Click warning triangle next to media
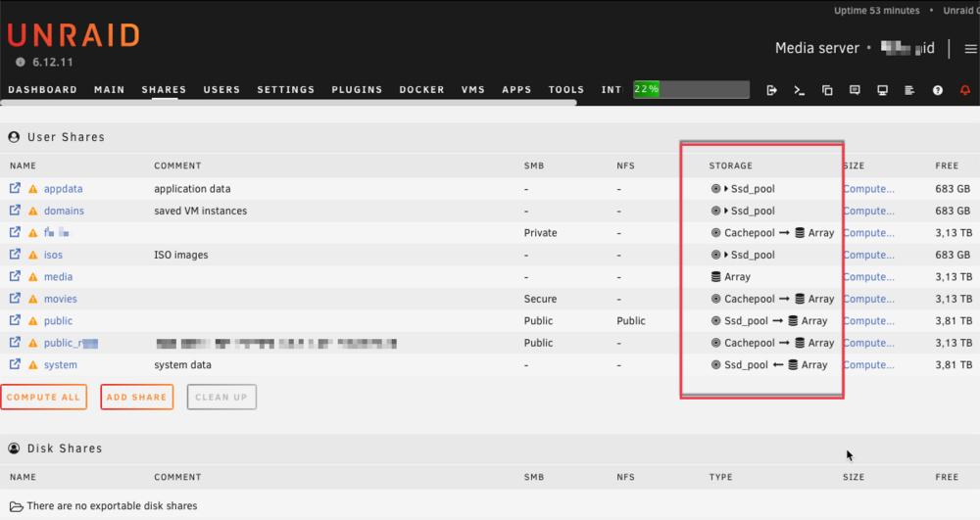 tap(33, 276)
